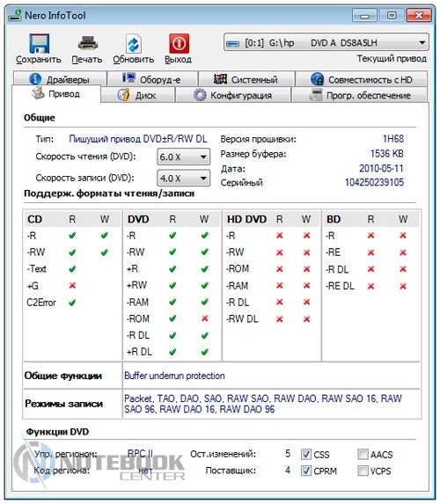Open the Software (Прогр. обеспечение) tab
This screenshot has height=504, width=440.
coord(359,95)
